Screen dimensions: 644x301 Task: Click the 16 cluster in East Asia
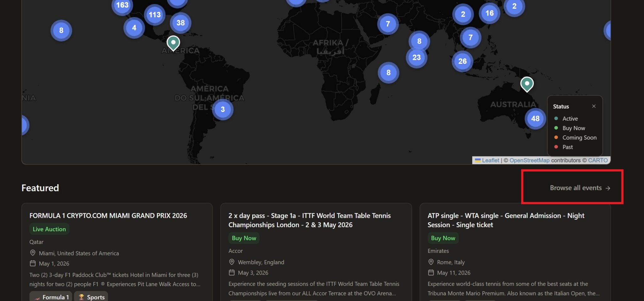489,13
